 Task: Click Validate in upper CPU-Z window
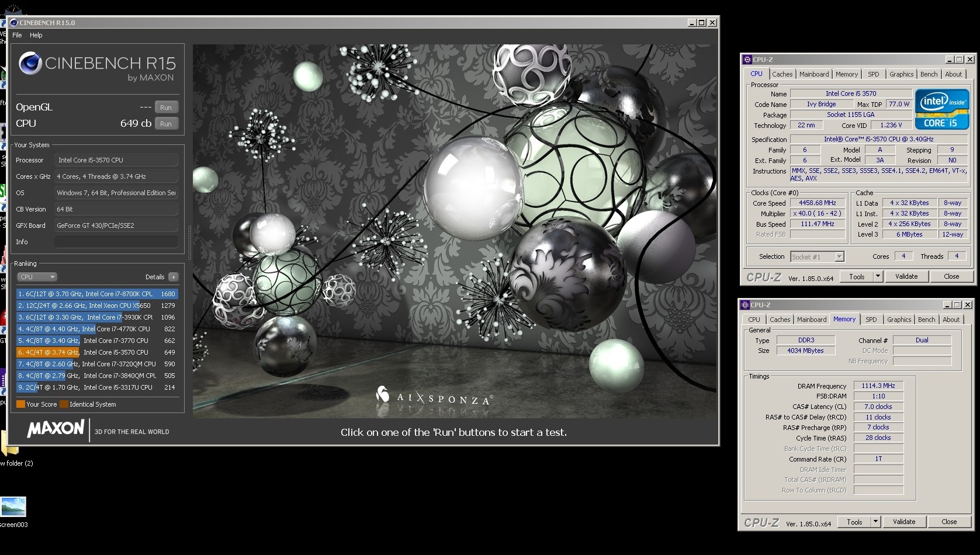pyautogui.click(x=906, y=276)
